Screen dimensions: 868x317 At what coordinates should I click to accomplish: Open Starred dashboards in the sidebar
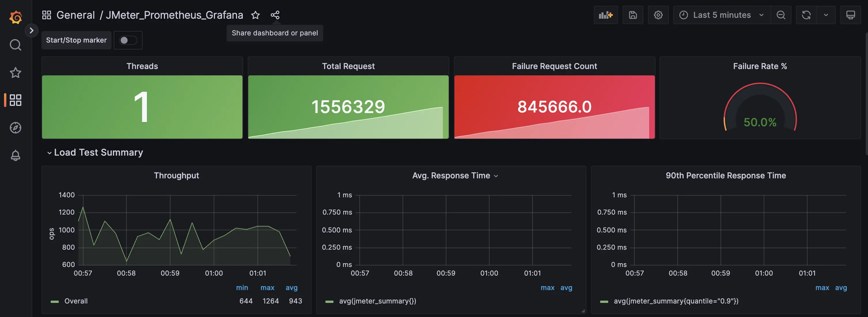(x=16, y=73)
